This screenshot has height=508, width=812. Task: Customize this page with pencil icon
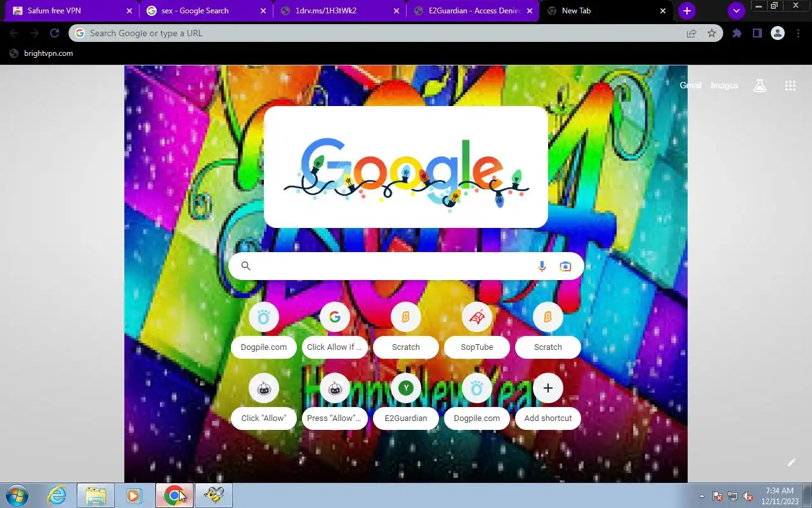(791, 462)
